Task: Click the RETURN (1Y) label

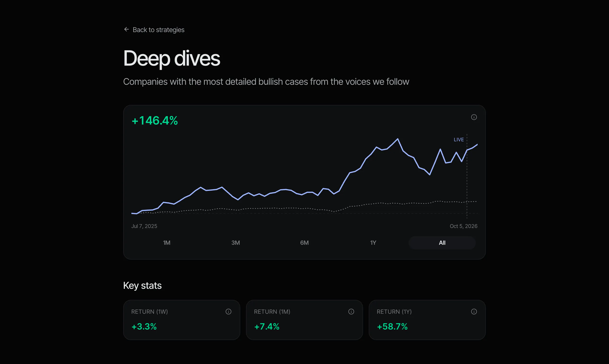Action: (x=394, y=312)
